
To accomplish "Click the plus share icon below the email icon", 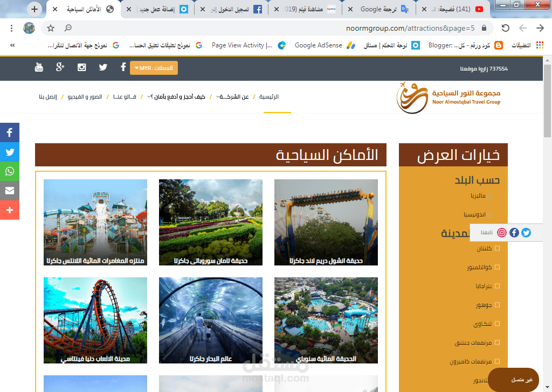I will click(x=9, y=209).
